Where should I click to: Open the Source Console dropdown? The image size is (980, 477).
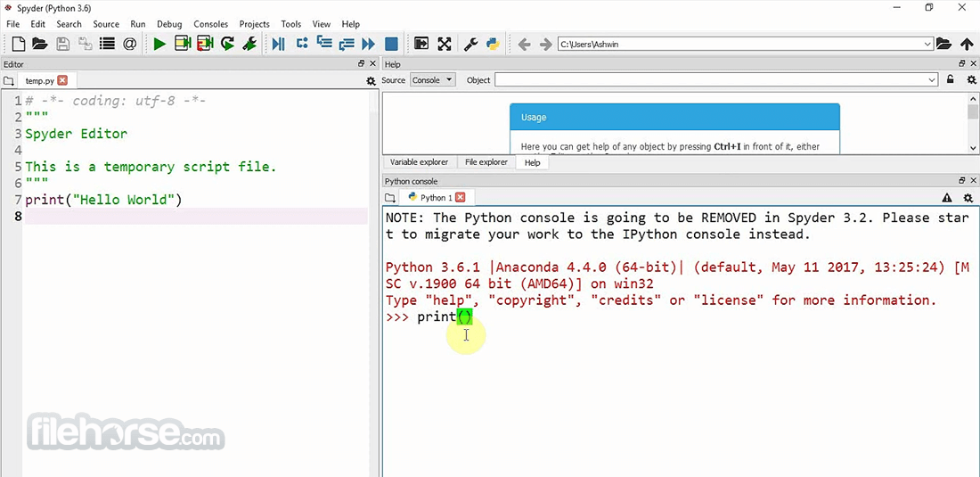[x=432, y=80]
